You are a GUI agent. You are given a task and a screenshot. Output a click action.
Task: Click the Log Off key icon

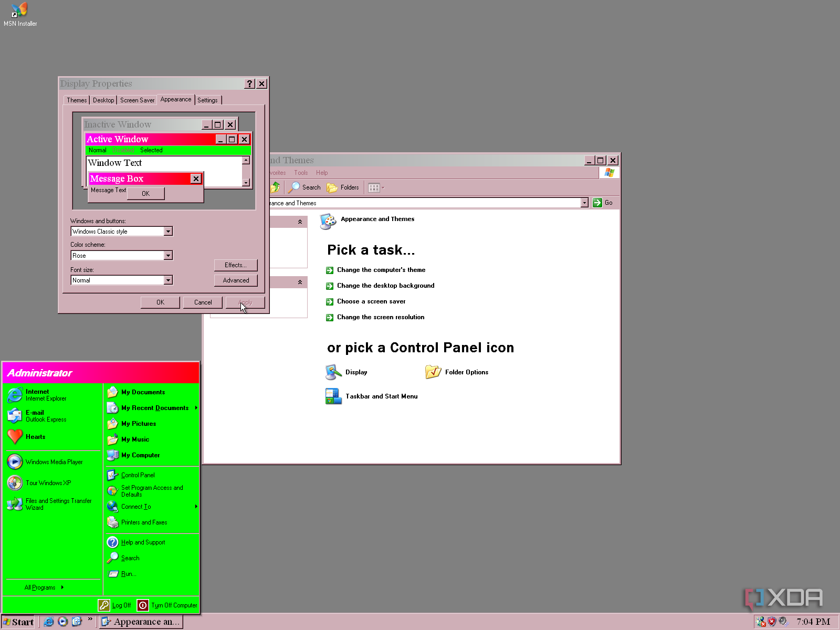[104, 605]
